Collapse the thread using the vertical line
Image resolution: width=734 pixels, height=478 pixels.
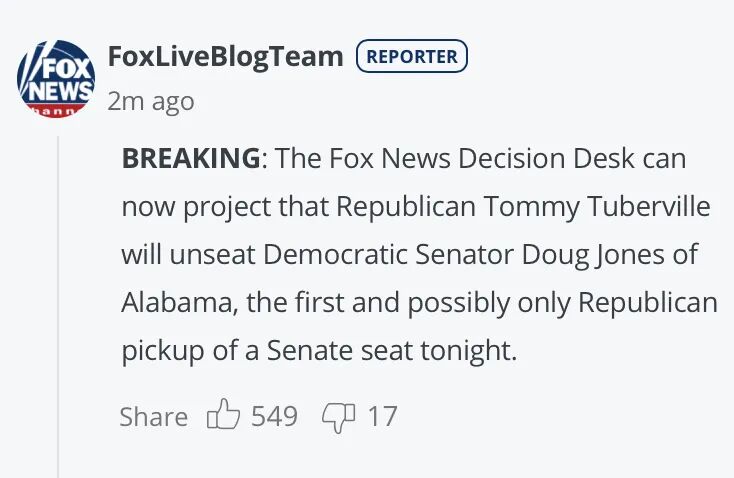(x=58, y=300)
